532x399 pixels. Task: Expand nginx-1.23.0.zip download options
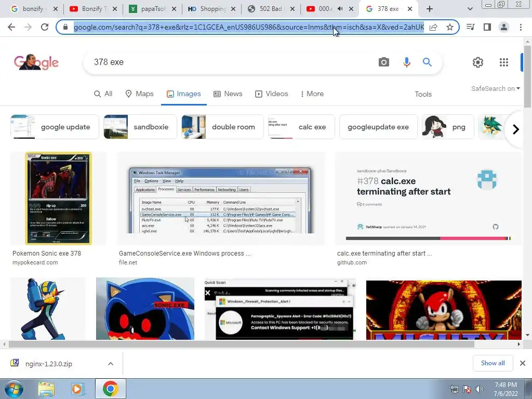coord(110,364)
